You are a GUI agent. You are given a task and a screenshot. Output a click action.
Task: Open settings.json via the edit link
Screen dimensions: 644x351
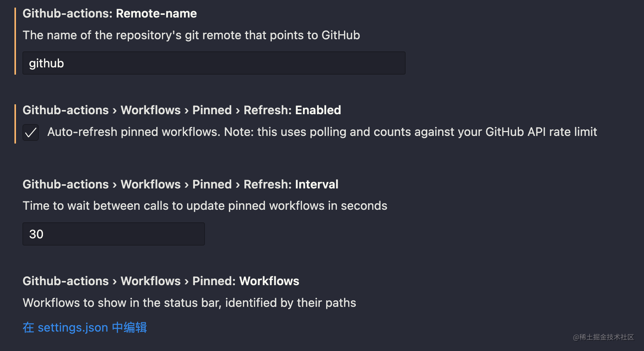(x=84, y=327)
